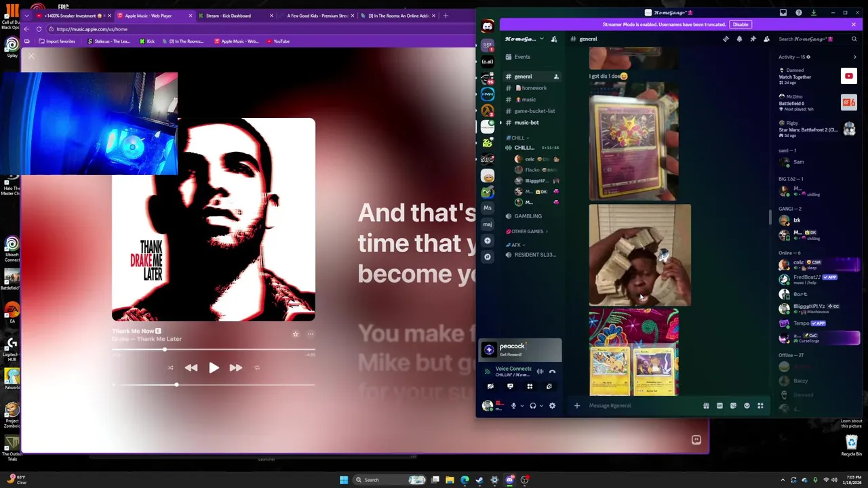Viewport: 868px width, 488px height.
Task: Toggle shuffle in Apple Music player
Action: pyautogui.click(x=170, y=367)
